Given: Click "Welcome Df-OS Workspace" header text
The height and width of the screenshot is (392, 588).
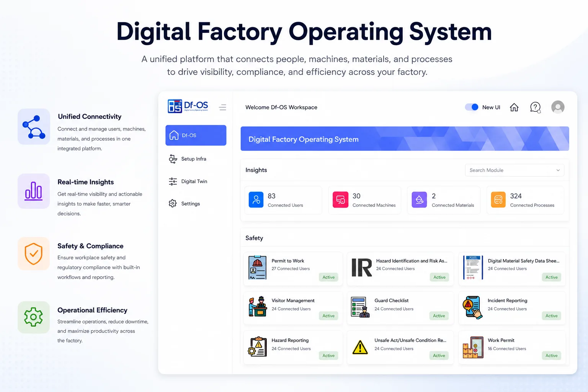Looking at the screenshot, I should 281,107.
